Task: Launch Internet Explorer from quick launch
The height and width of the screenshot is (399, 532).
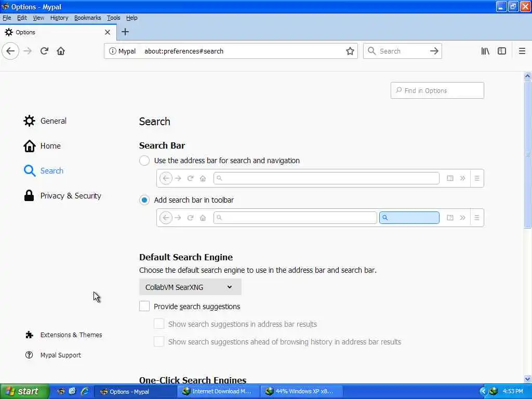Action: 85,391
